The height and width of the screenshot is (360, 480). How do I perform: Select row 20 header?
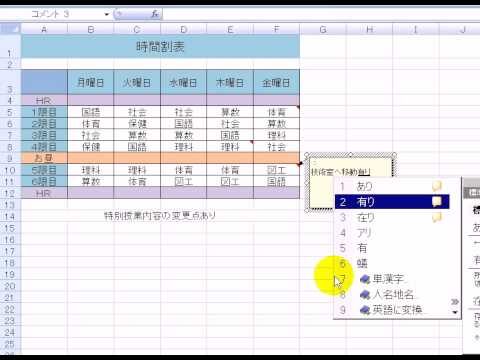10,286
